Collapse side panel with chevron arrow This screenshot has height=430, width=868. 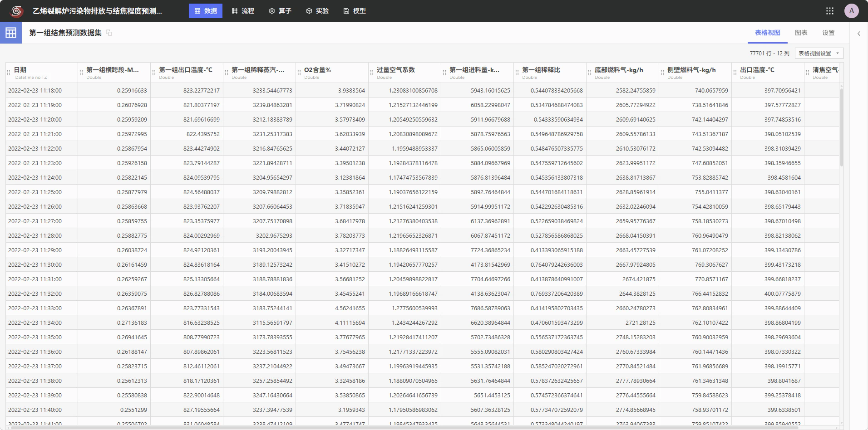859,33
